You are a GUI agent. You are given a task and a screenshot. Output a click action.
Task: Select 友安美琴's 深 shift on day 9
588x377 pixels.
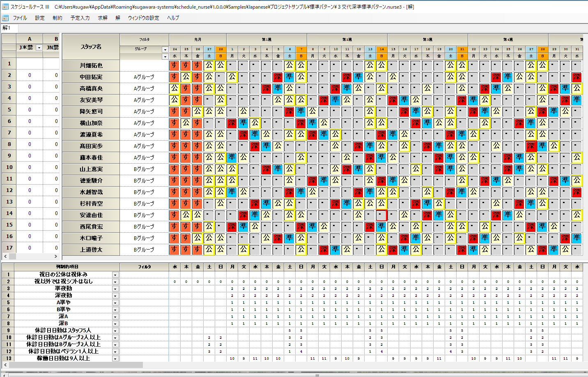point(324,100)
